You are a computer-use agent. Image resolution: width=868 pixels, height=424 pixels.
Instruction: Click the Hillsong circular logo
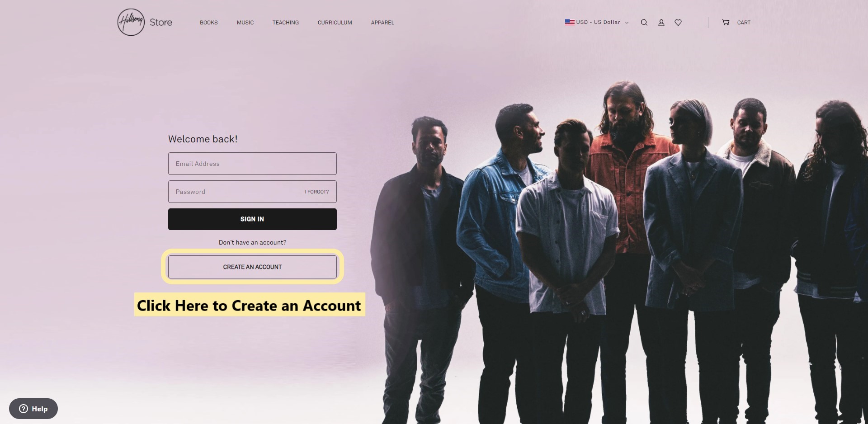[131, 22]
